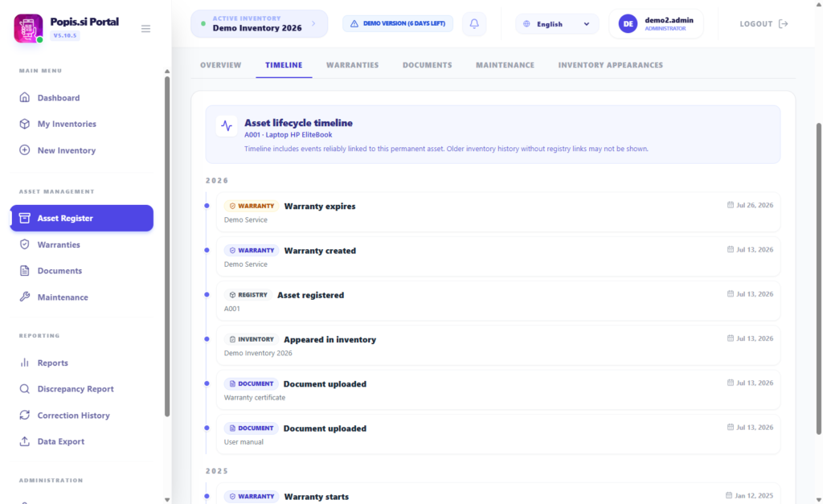The height and width of the screenshot is (504, 823).
Task: Click calendar icon beside Jul 26, 2026
Action: click(x=730, y=205)
